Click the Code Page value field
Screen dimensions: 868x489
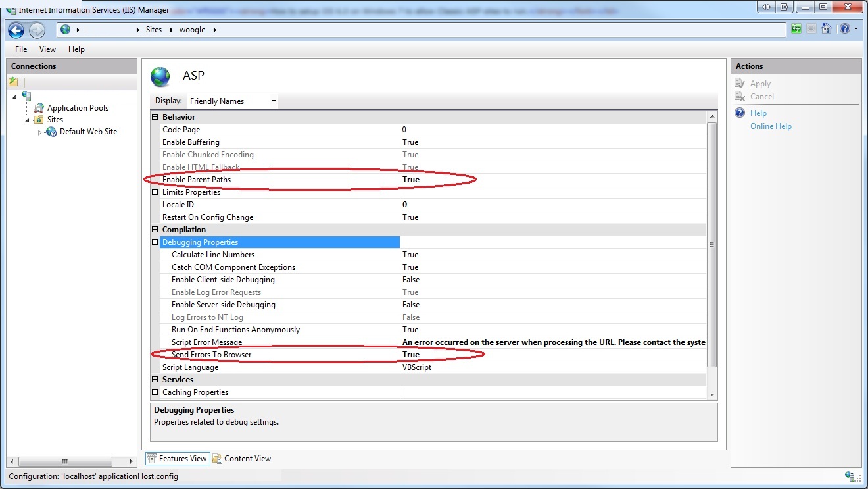coord(553,130)
